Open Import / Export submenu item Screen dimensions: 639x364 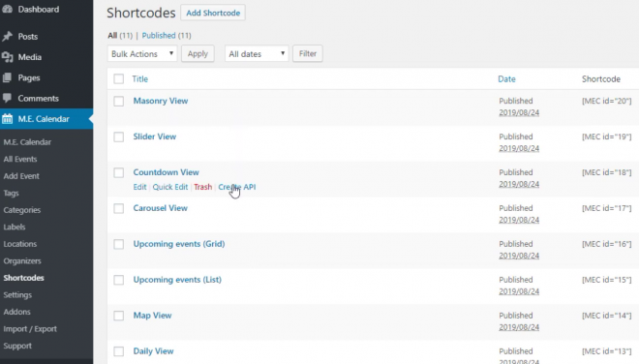pos(30,329)
